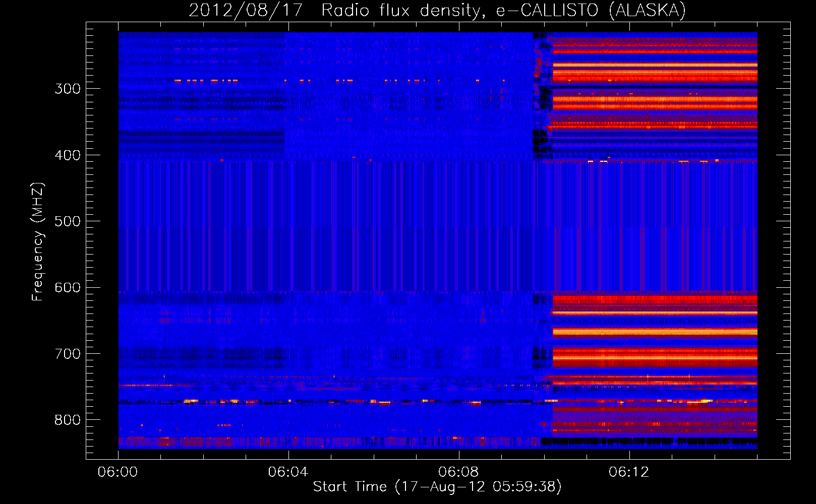Click the 06:00 time tick label
Viewport: 816px width, 504px height.
[x=118, y=472]
